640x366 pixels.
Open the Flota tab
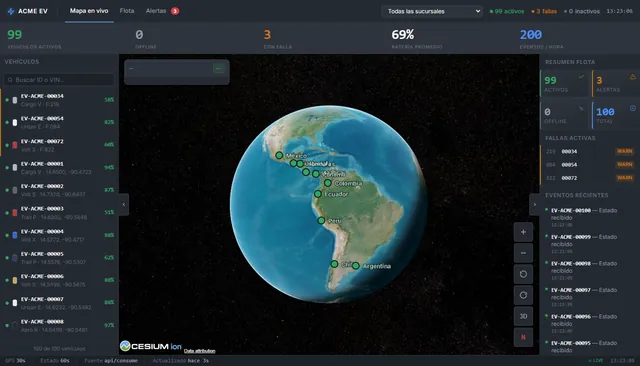[127, 11]
